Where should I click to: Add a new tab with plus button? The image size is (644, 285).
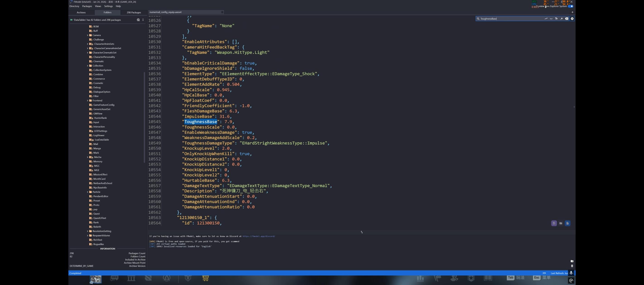[572, 12]
